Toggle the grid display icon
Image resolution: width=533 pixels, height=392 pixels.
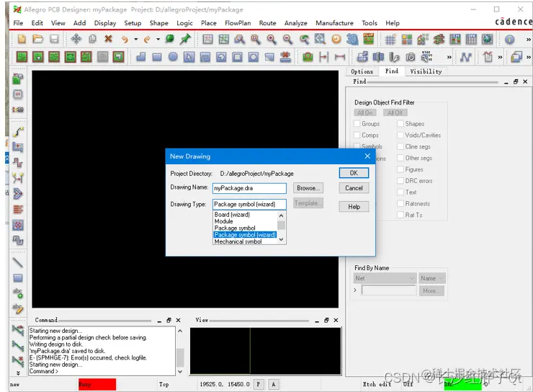(390, 40)
